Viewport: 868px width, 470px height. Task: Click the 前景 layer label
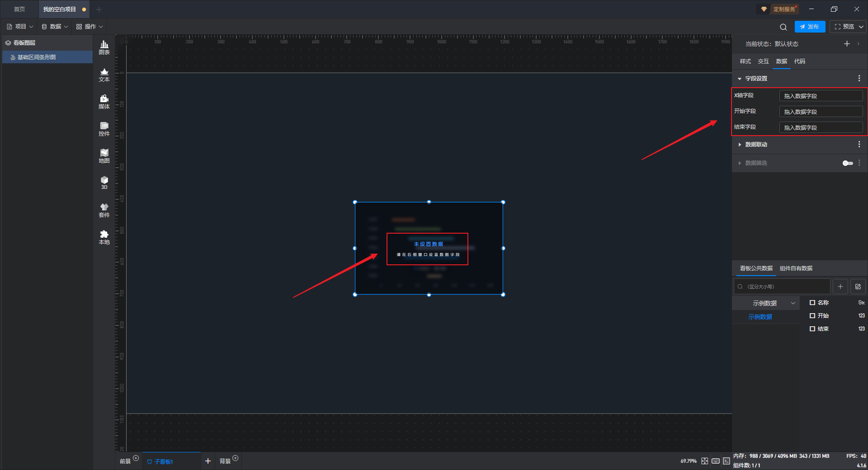click(125, 461)
